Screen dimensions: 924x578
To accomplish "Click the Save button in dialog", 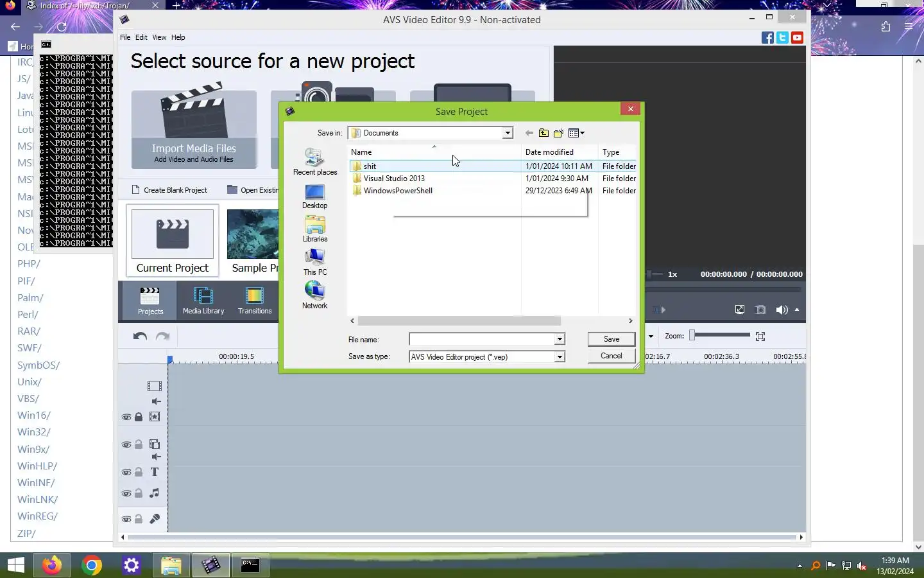I will (x=612, y=339).
